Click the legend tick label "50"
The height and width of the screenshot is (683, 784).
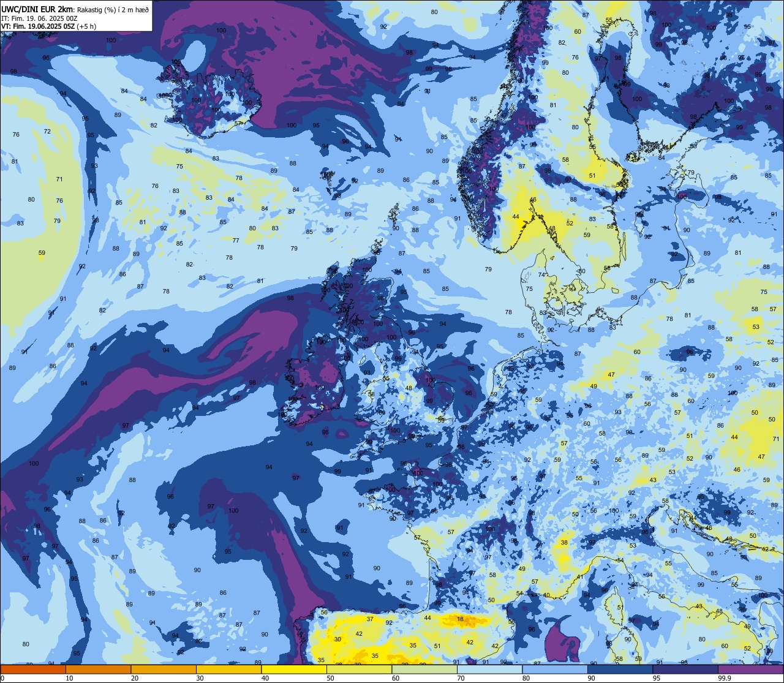coord(330,678)
